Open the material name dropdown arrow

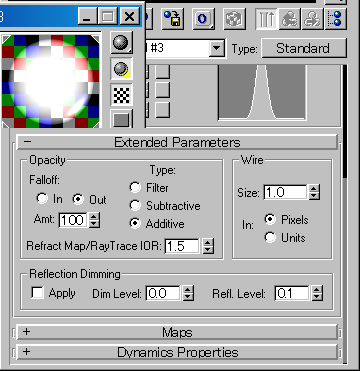tap(217, 49)
